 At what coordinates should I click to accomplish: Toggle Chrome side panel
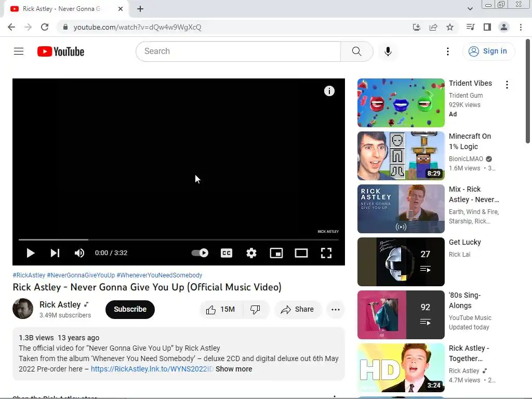click(487, 27)
